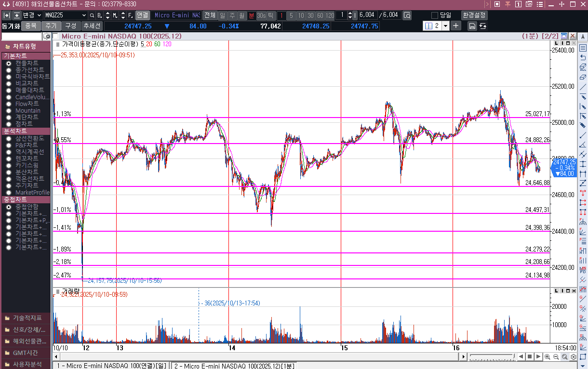Open chart settings gear at bottom right
The image size is (588, 369).
574,357
